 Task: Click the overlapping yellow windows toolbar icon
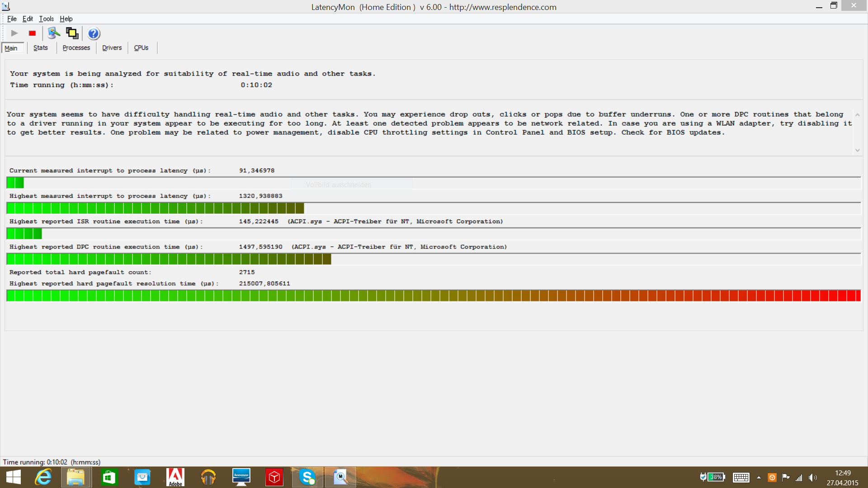[72, 33]
